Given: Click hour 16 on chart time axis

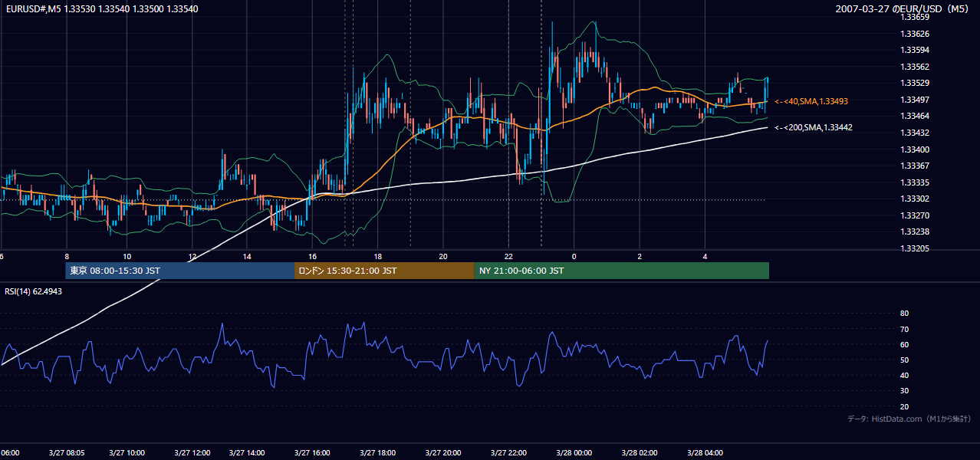Looking at the screenshot, I should (312, 256).
